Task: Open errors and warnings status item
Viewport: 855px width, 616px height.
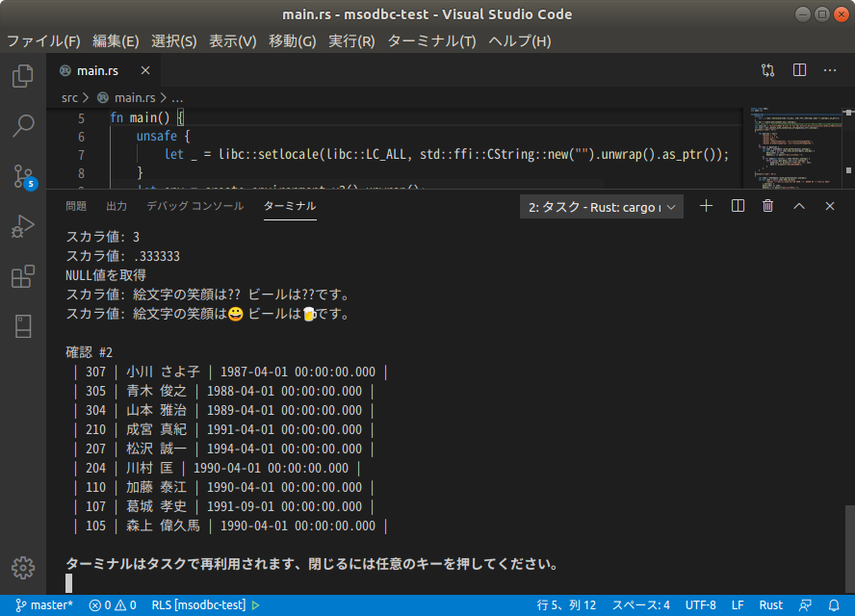Action: (113, 605)
